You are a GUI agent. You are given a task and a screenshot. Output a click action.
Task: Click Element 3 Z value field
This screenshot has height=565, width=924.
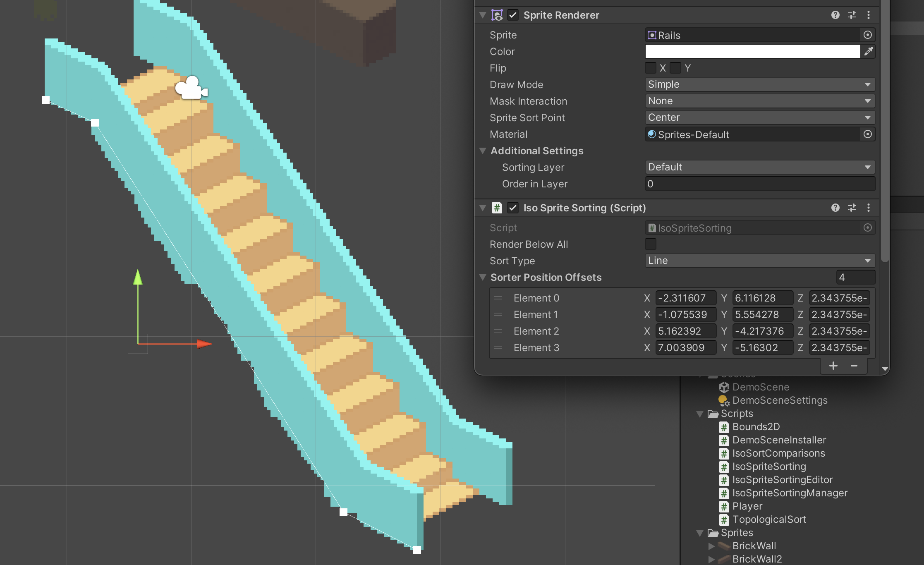click(839, 348)
